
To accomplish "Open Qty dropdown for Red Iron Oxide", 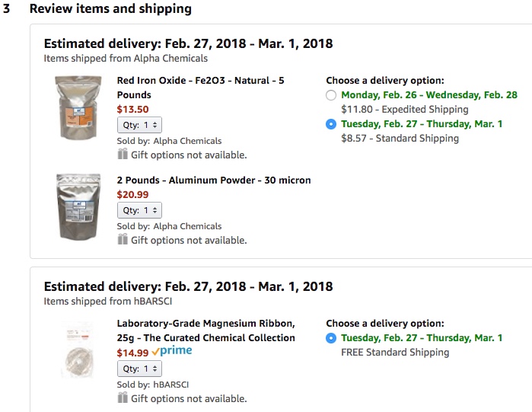I will [139, 125].
